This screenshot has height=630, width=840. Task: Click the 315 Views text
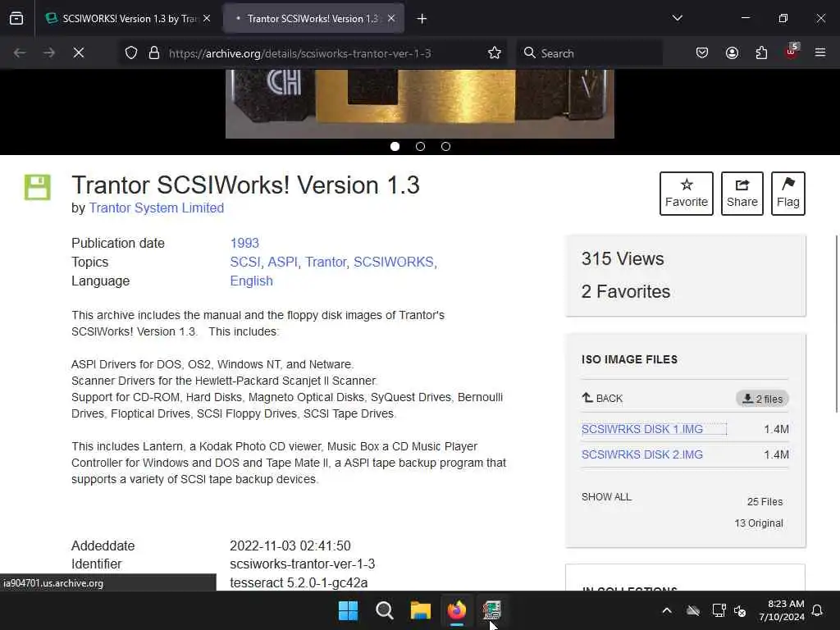pos(623,258)
